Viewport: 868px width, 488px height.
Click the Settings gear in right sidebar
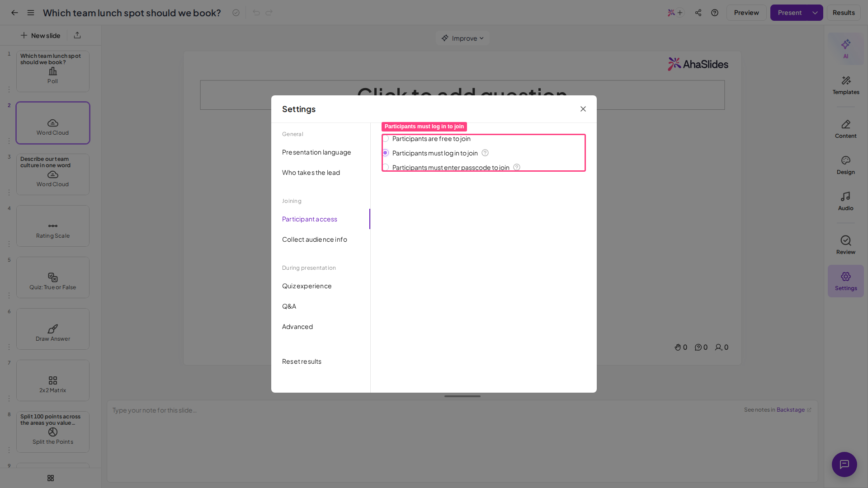tap(845, 281)
